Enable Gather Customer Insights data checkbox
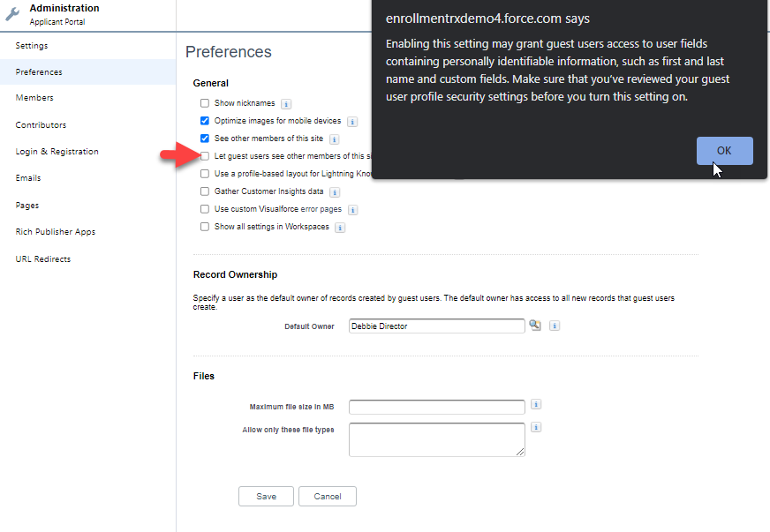The image size is (770, 532). pos(205,191)
